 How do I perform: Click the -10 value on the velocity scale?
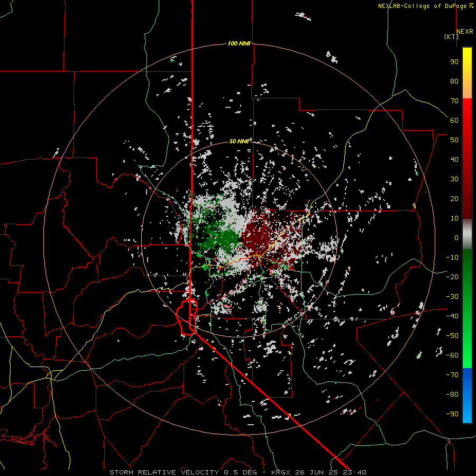[x=452, y=258]
